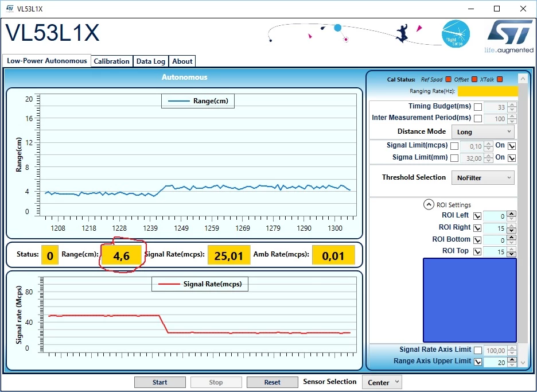This screenshot has width=537, height=392.
Task: Click the ST life.augmented logo
Action: click(x=509, y=36)
